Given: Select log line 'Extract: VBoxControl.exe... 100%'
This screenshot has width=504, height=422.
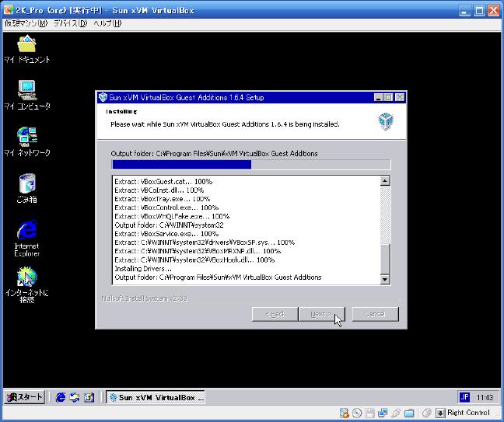Looking at the screenshot, I should click(166, 208).
